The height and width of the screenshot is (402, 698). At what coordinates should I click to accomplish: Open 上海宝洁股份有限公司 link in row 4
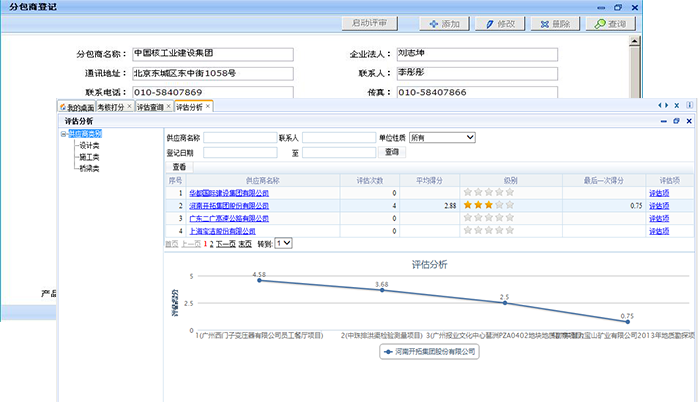coord(222,231)
